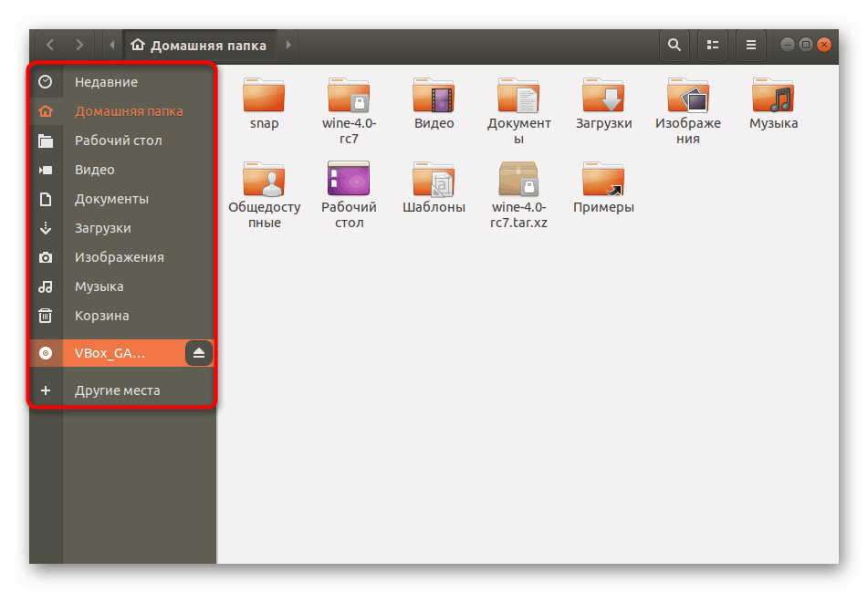Go back with the left arrow button
This screenshot has width=868, height=593.
(50, 45)
